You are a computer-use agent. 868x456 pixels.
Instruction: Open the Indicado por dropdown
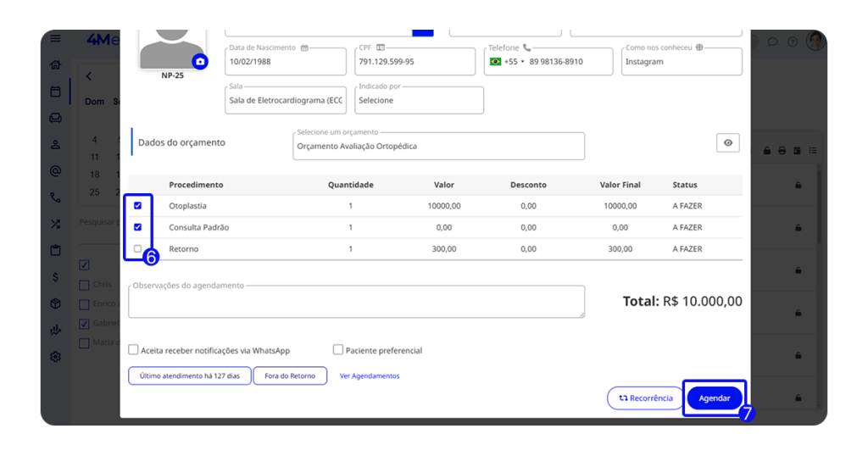[x=419, y=100]
